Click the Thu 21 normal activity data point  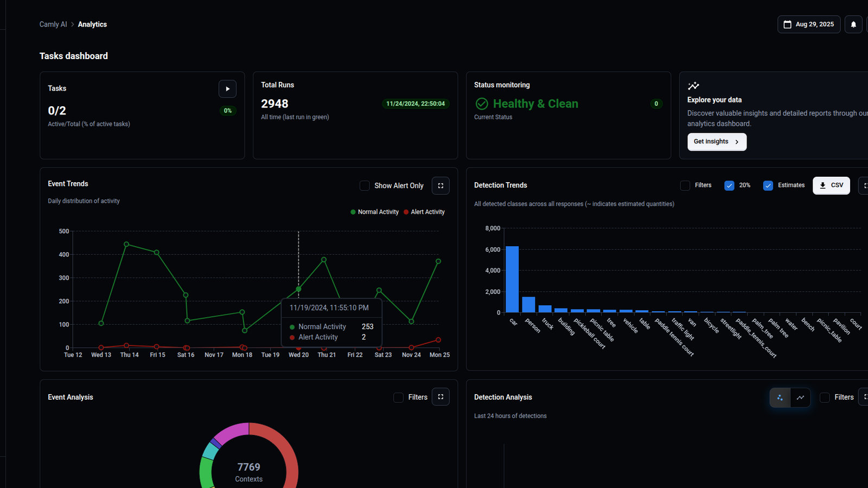[x=324, y=260]
